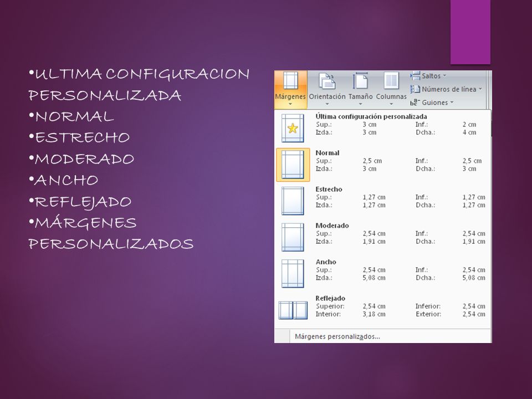Click the Tamaño page size icon
The width and height of the screenshot is (532, 399).
pos(360,81)
